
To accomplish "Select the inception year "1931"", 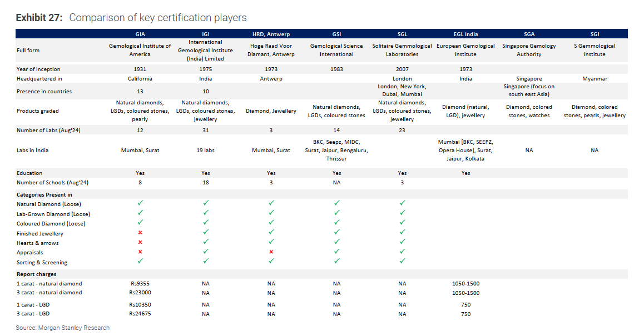I will point(140,69).
